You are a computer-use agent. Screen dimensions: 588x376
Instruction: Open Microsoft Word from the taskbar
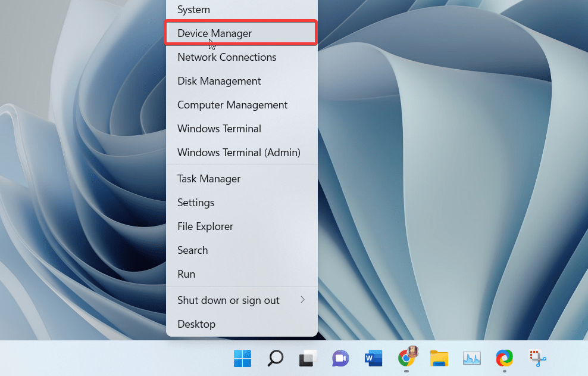[x=373, y=358]
